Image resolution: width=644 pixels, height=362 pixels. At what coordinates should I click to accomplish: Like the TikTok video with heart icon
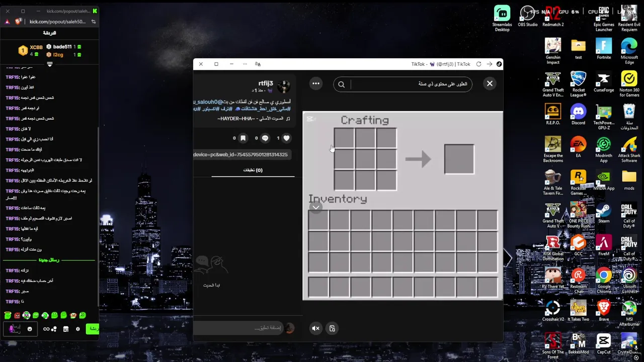286,138
